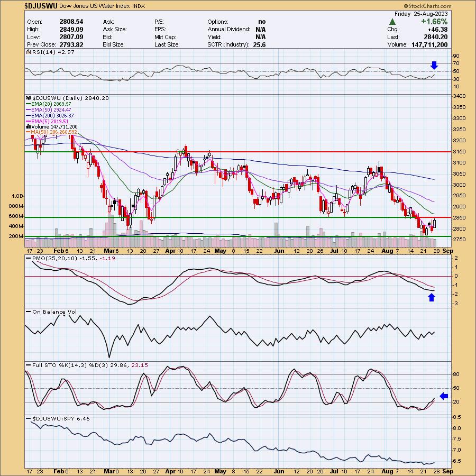Click the SCTR (Industry) value 25.6
This screenshot has height=476, width=476.
click(259, 44)
